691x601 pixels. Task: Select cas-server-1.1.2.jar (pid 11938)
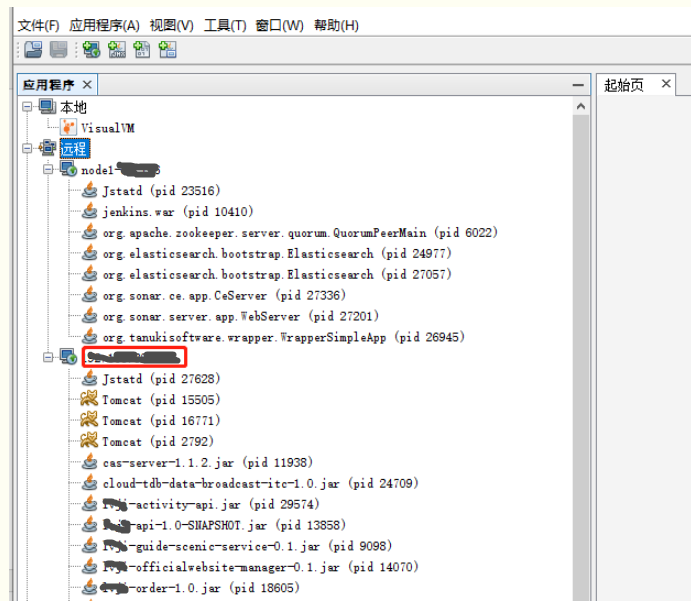[x=207, y=463]
